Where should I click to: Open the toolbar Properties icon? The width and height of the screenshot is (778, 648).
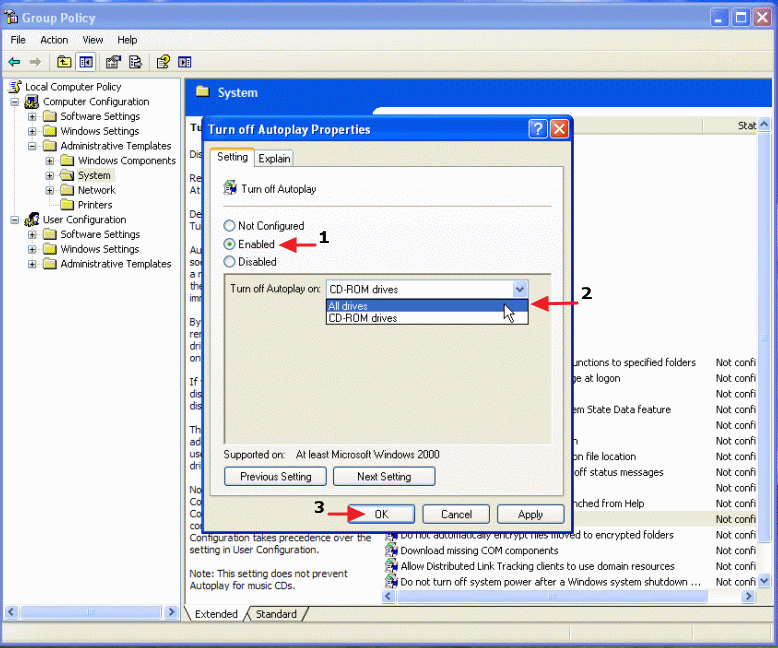[x=114, y=62]
